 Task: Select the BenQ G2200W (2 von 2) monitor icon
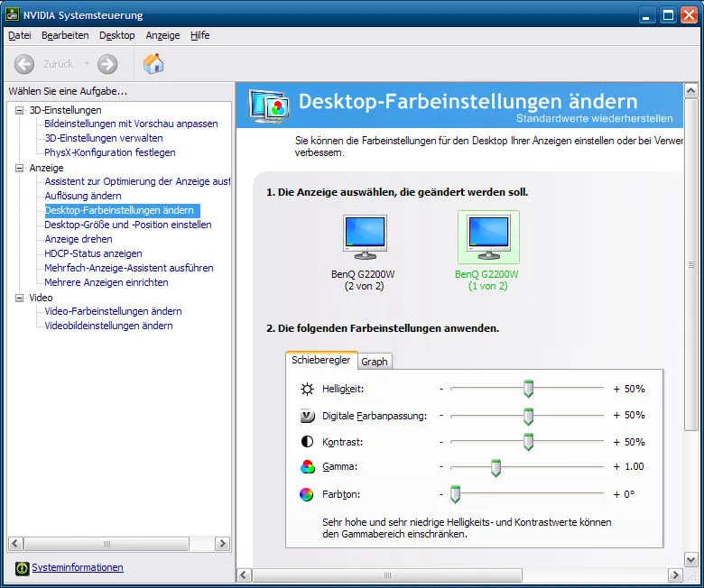[x=365, y=237]
